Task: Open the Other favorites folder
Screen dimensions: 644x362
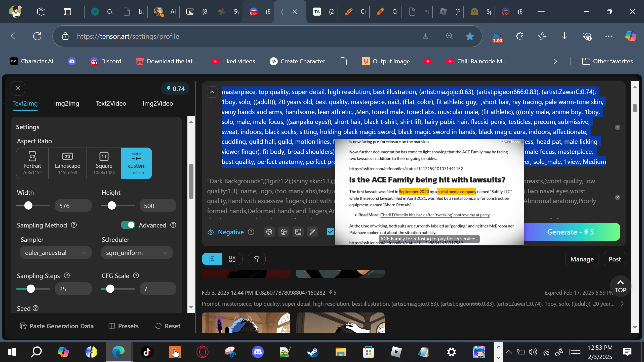Action: click(607, 61)
